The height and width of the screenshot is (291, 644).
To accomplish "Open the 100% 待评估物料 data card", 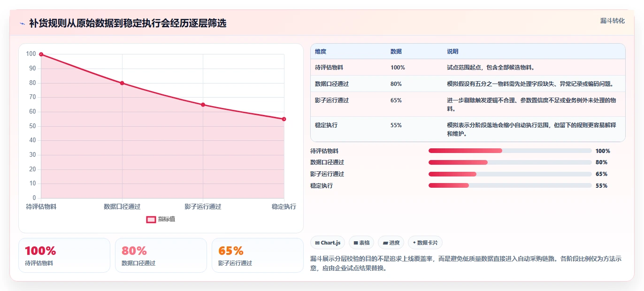I will click(64, 255).
